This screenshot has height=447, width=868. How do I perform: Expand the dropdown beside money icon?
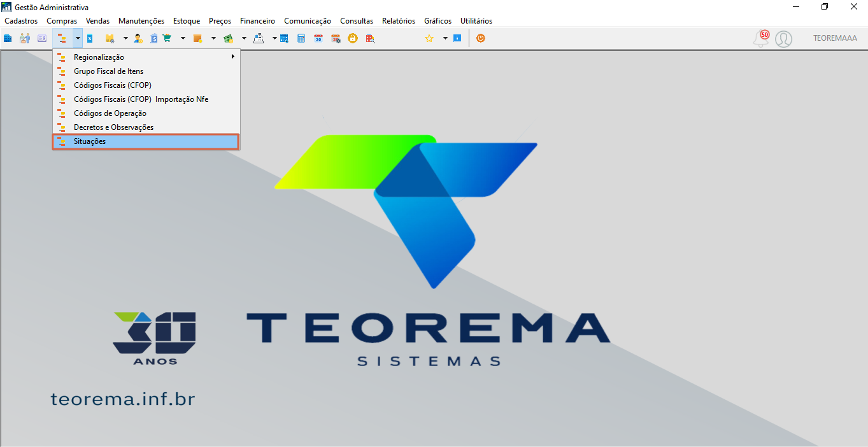click(x=244, y=38)
